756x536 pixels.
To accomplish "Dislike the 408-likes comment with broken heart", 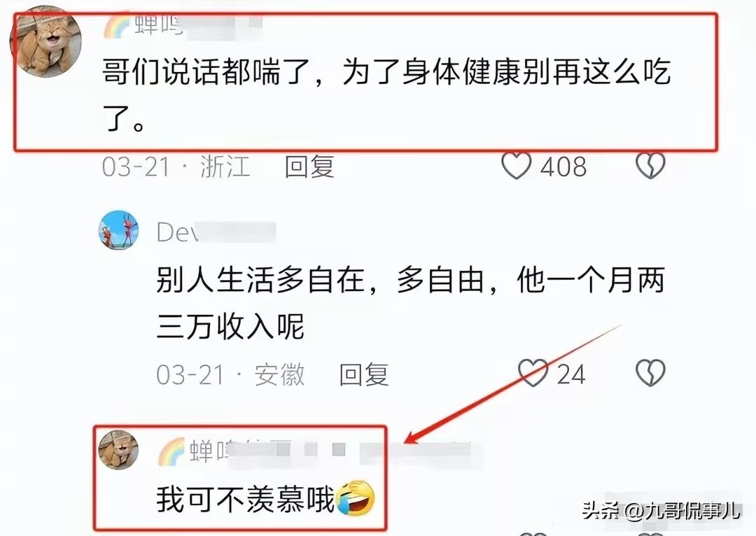I will point(650,166).
